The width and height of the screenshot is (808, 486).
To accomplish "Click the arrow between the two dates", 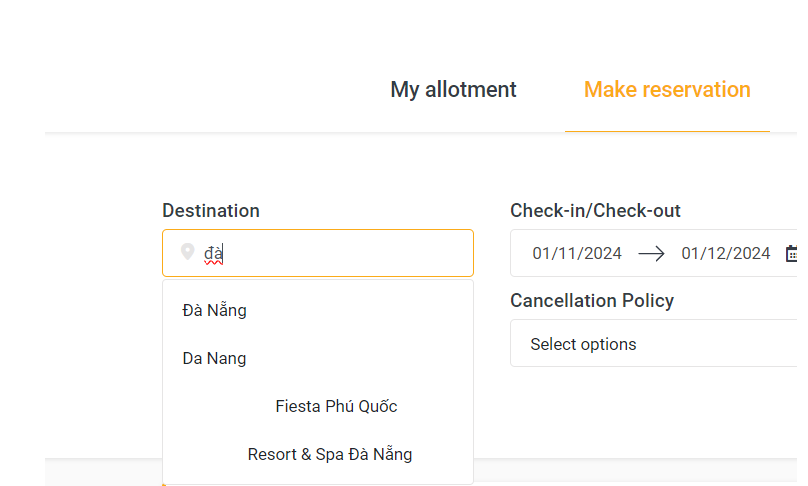I will point(651,253).
